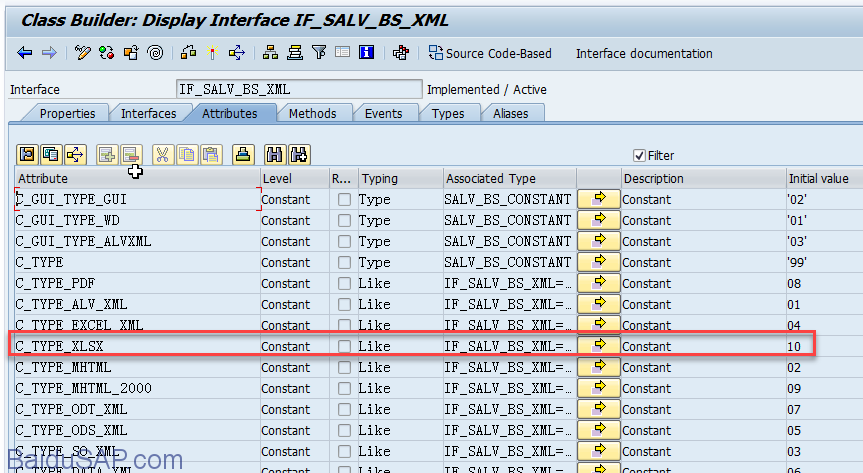Click the Back arrow icon
Viewport: 863px width, 473px height.
[25, 53]
